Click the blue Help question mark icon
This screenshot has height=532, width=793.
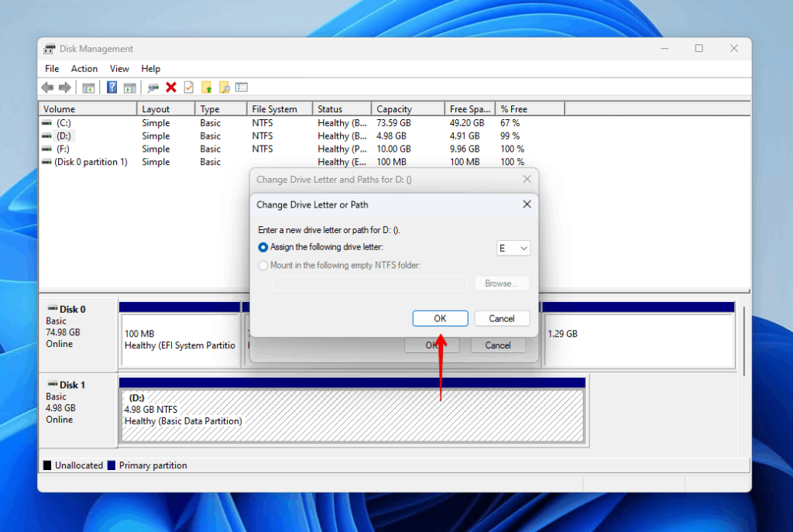[112, 88]
